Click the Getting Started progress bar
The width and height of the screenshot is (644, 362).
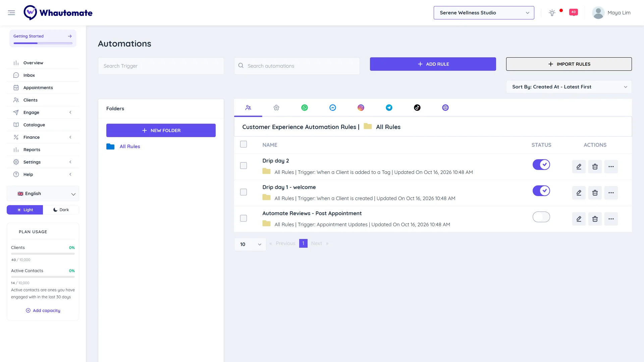43,43
